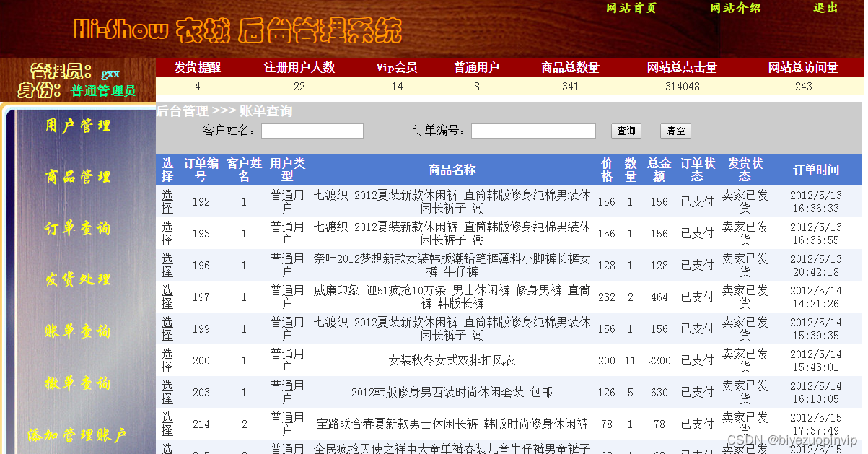Click 选择 link for order 196
Viewport: 868px width, 454px height.
pyautogui.click(x=167, y=265)
